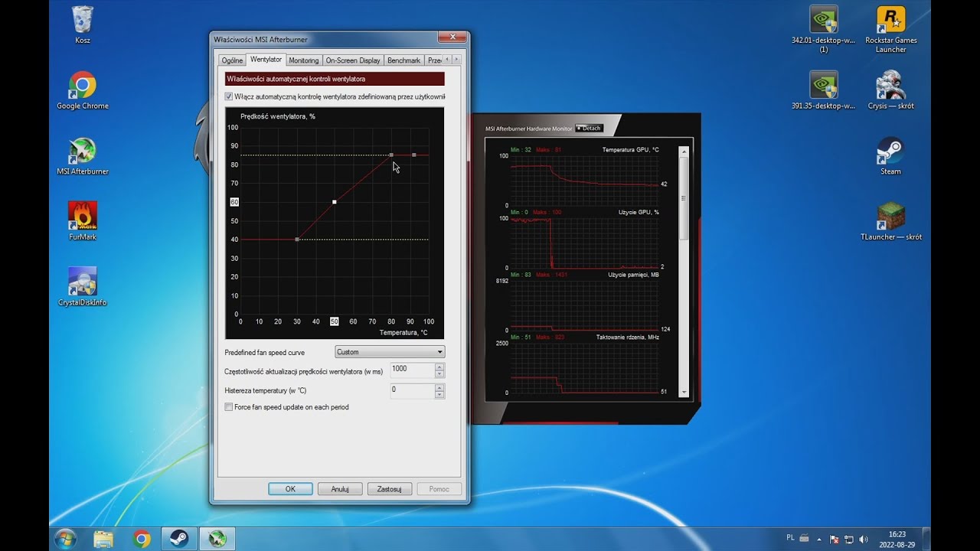Open the Windows Start menu orb

[65, 538]
